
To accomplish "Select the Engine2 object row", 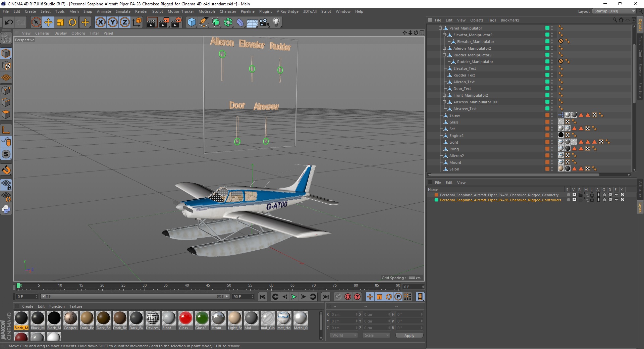I will point(456,136).
